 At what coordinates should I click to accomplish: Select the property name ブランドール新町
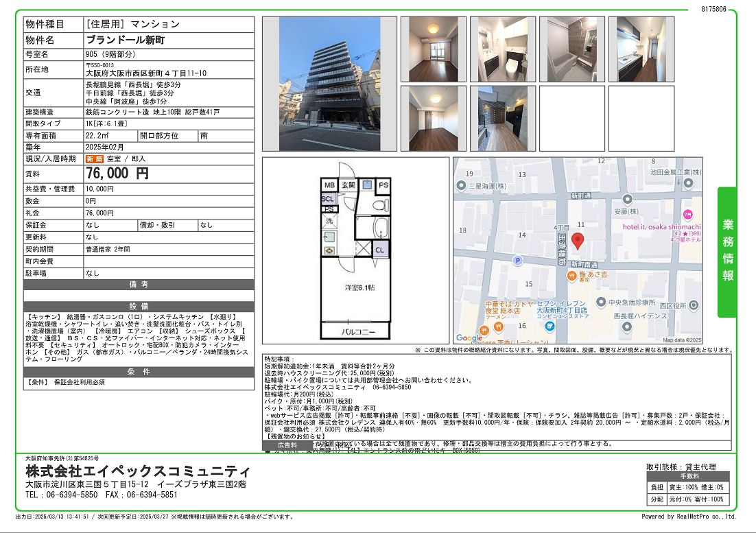pyautogui.click(x=126, y=40)
